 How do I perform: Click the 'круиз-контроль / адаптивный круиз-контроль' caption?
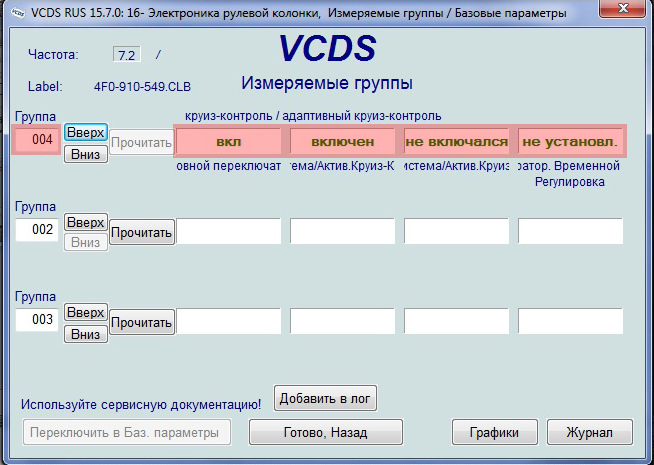[x=313, y=116]
